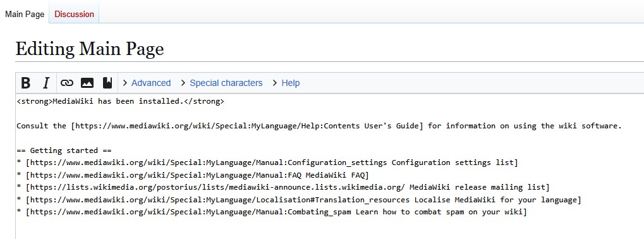The height and width of the screenshot is (239, 644).
Task: Insert a reference using the bookmark icon
Action: coord(107,83)
